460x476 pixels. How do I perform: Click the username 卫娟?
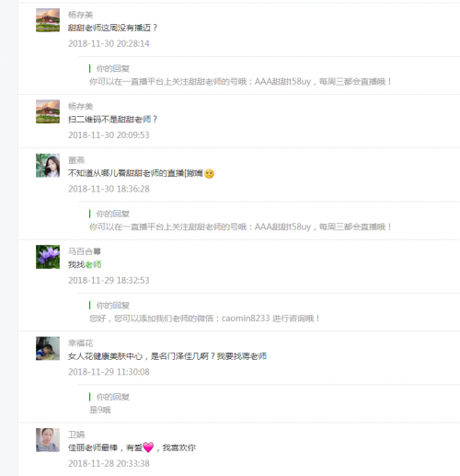pos(76,435)
